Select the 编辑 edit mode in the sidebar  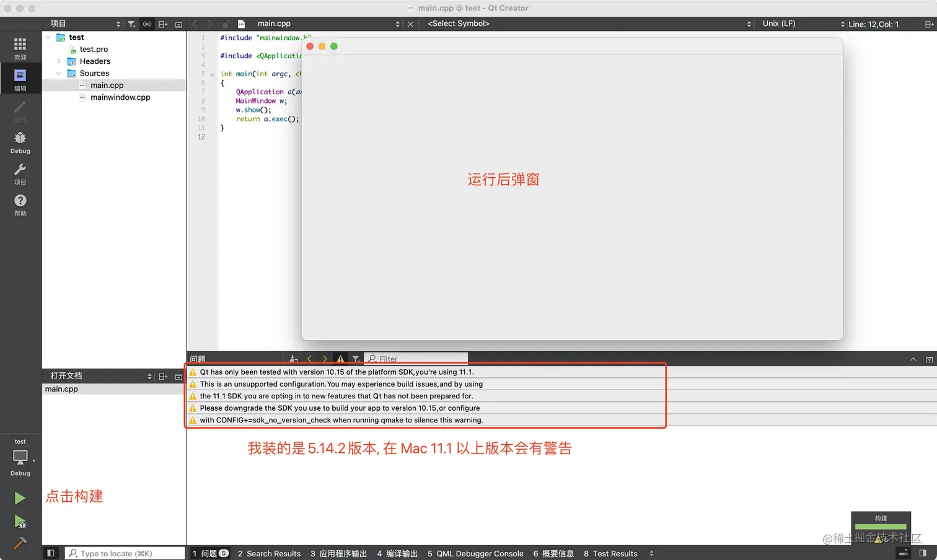click(20, 79)
